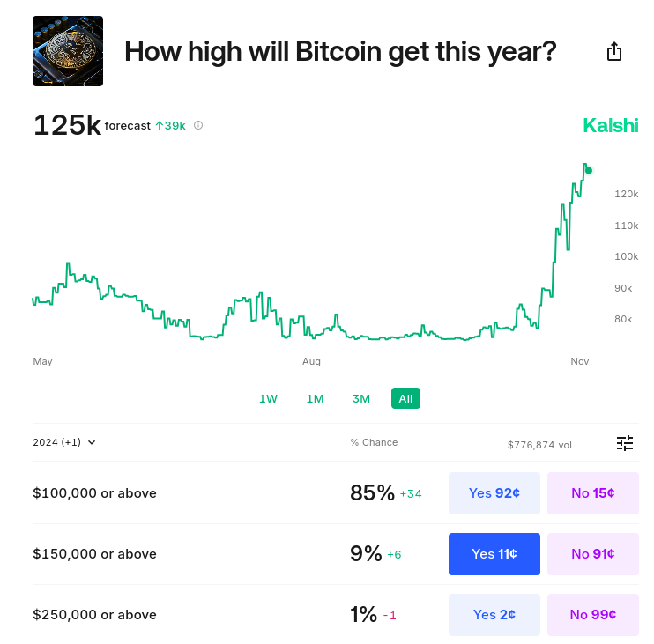Viewport: 654px width, 644px height.
Task: Switch chart to 3M range
Action: 361,398
